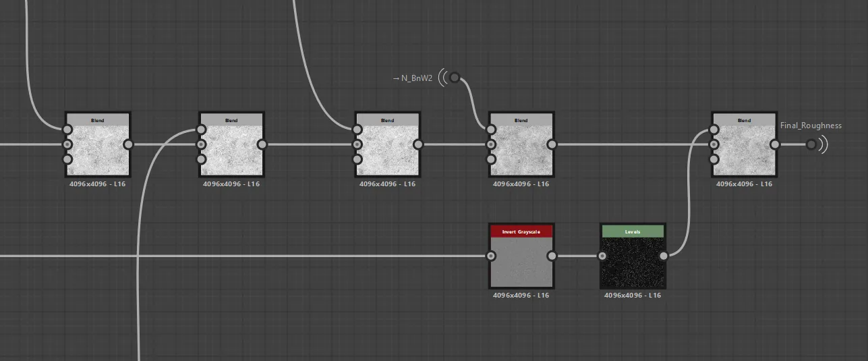Click output connector of Blend feeding Final_Roughness

click(x=775, y=144)
